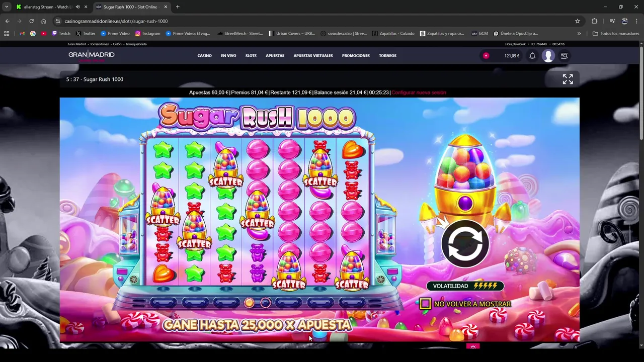The width and height of the screenshot is (644, 362).
Task: Open the Todos los marcadores folder
Action: tap(616, 34)
